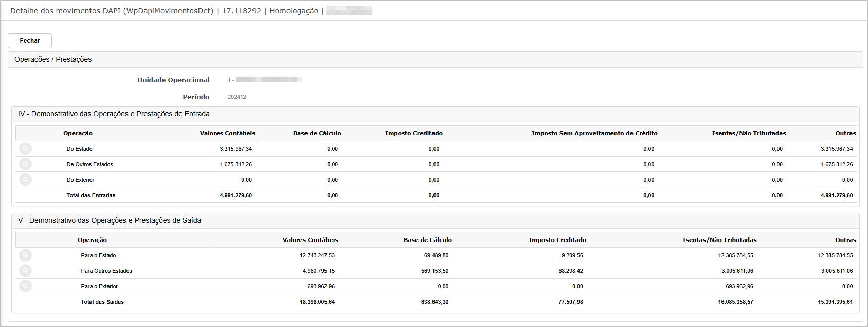Collapse section IV Operações de Entrada header
The image size is (868, 327).
click(x=114, y=114)
